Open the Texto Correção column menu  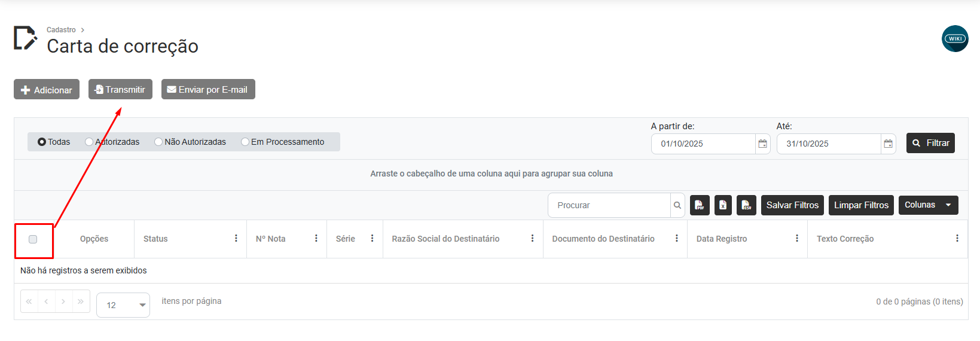click(x=957, y=239)
